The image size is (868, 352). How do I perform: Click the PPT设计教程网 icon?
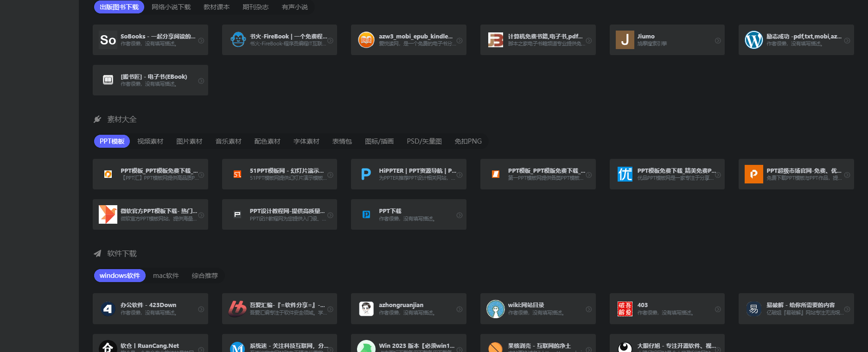click(x=237, y=214)
